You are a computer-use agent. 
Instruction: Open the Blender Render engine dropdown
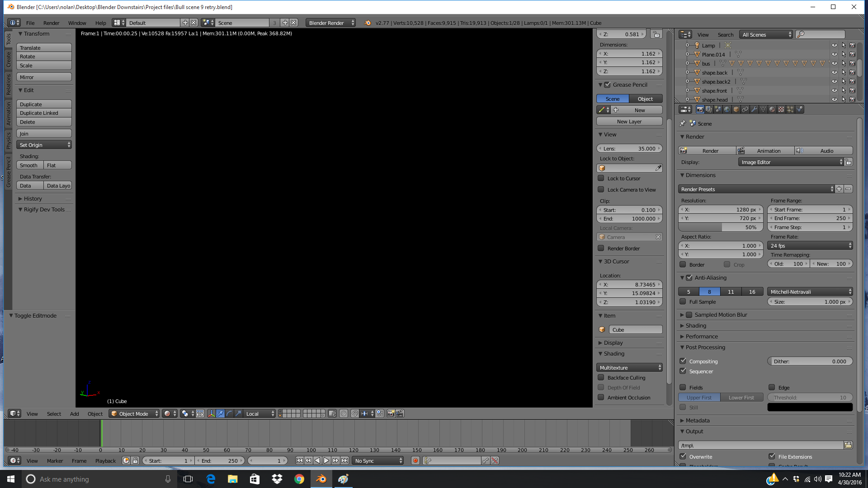330,23
